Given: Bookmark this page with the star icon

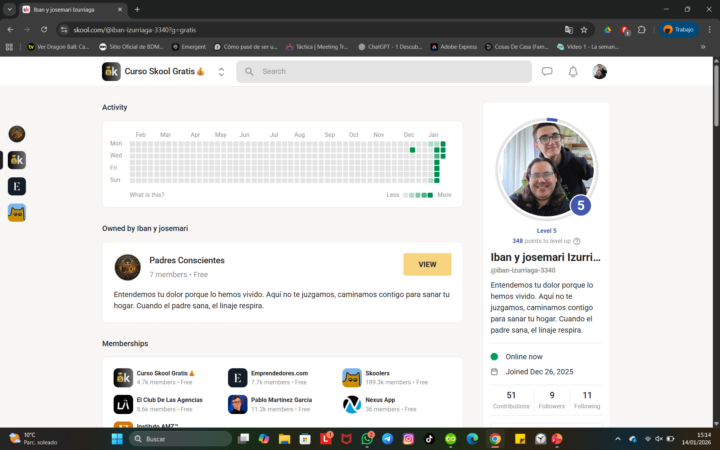Looking at the screenshot, I should [584, 29].
